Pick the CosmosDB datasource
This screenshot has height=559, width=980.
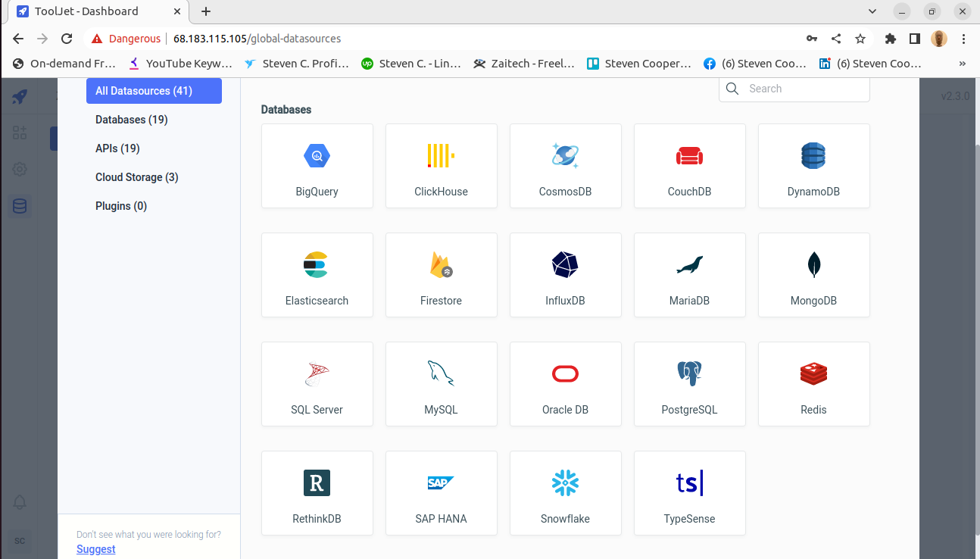[566, 166]
